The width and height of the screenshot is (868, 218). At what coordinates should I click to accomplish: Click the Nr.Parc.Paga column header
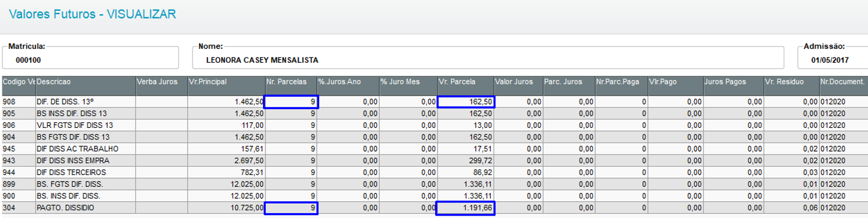coord(621,85)
